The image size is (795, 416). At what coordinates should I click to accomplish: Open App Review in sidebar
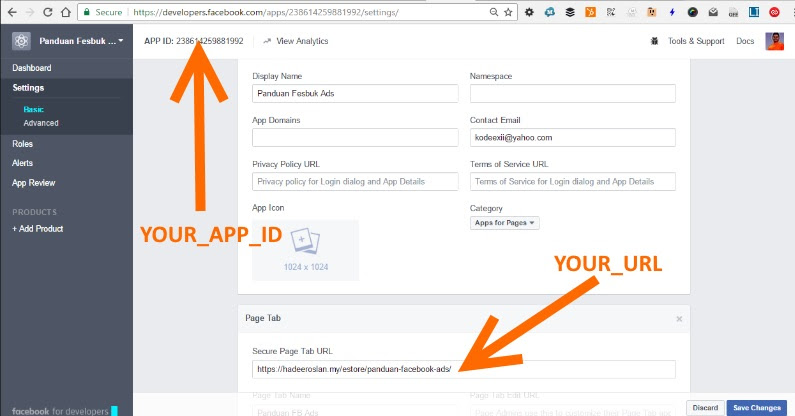[x=33, y=183]
